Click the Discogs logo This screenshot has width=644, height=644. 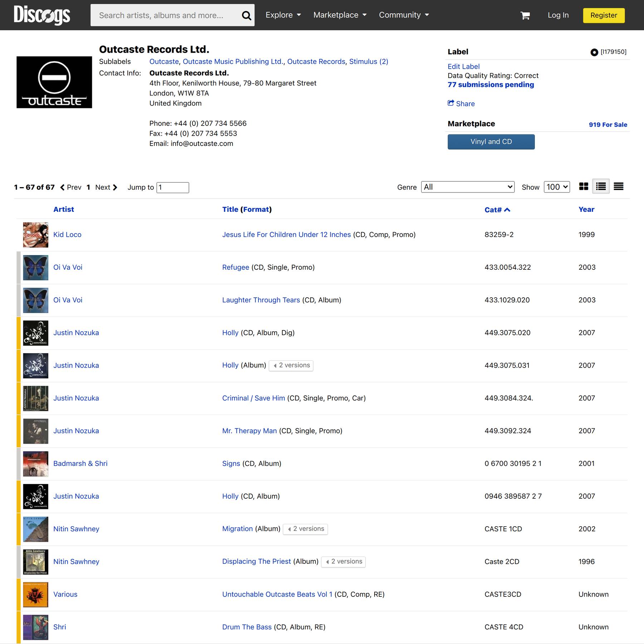click(42, 15)
